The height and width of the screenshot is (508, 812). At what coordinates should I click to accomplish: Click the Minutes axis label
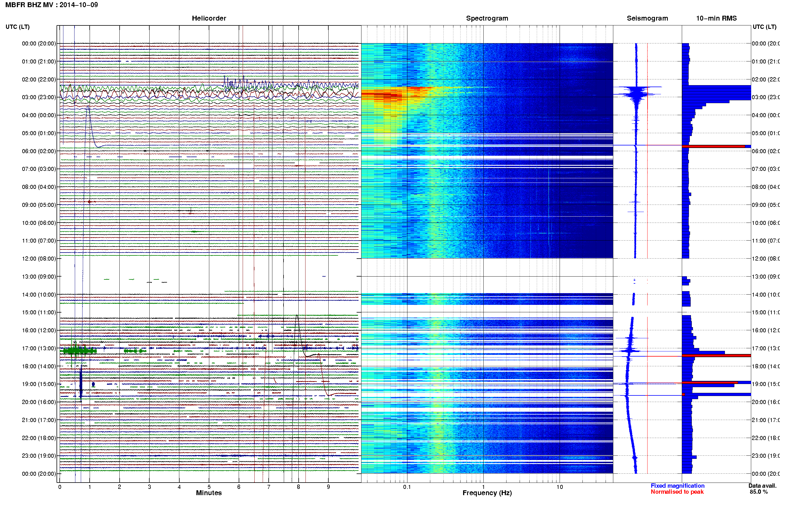pos(209,493)
